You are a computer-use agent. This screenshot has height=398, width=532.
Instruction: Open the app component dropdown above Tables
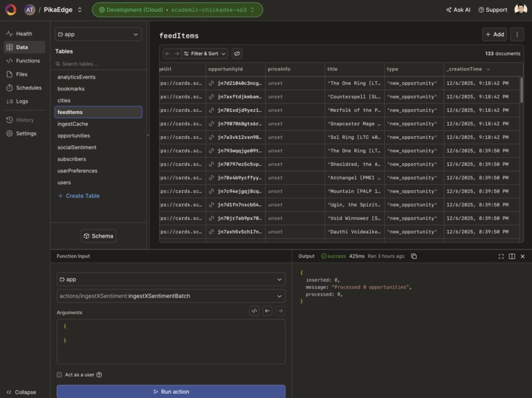[x=98, y=34]
